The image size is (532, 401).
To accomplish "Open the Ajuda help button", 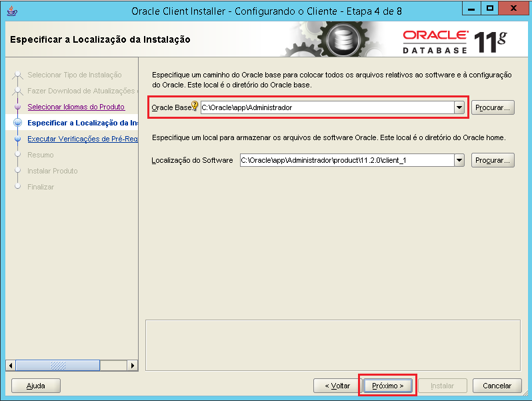I will click(x=36, y=386).
